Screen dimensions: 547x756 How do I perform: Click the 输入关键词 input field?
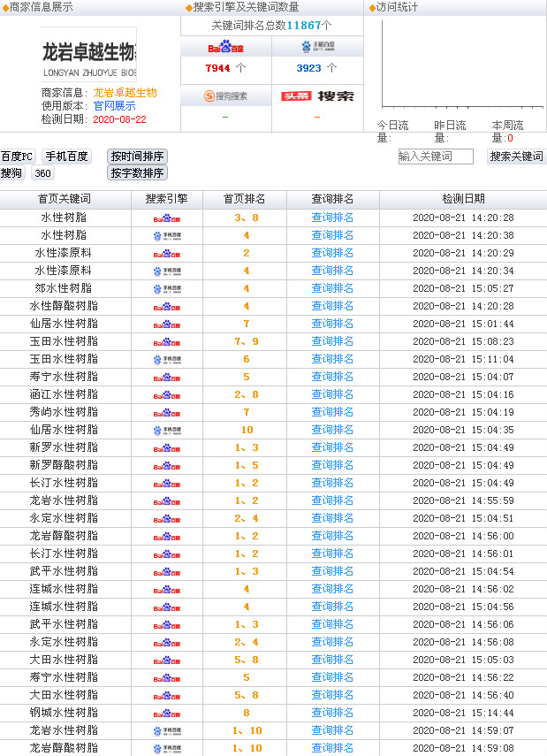point(436,157)
